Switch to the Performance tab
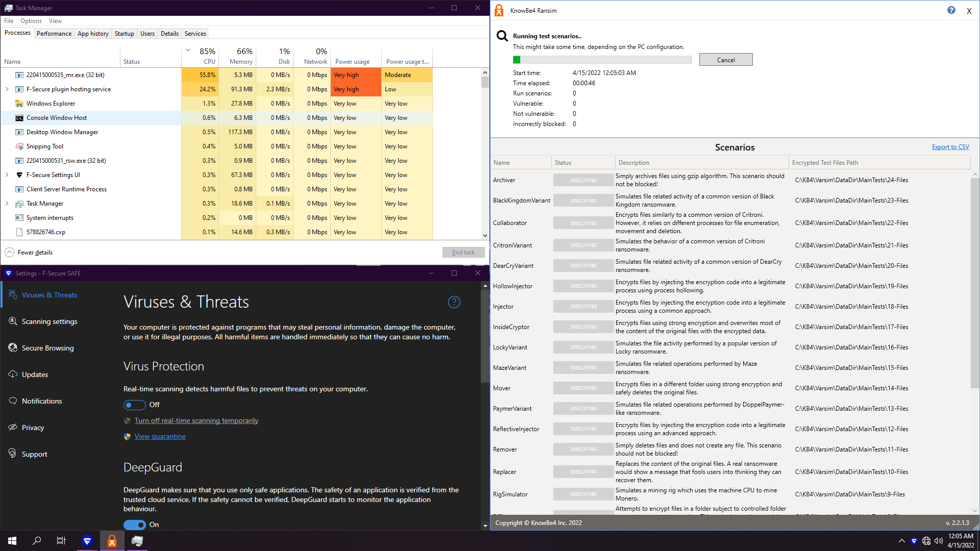Viewport: 980px width, 551px height. (54, 34)
